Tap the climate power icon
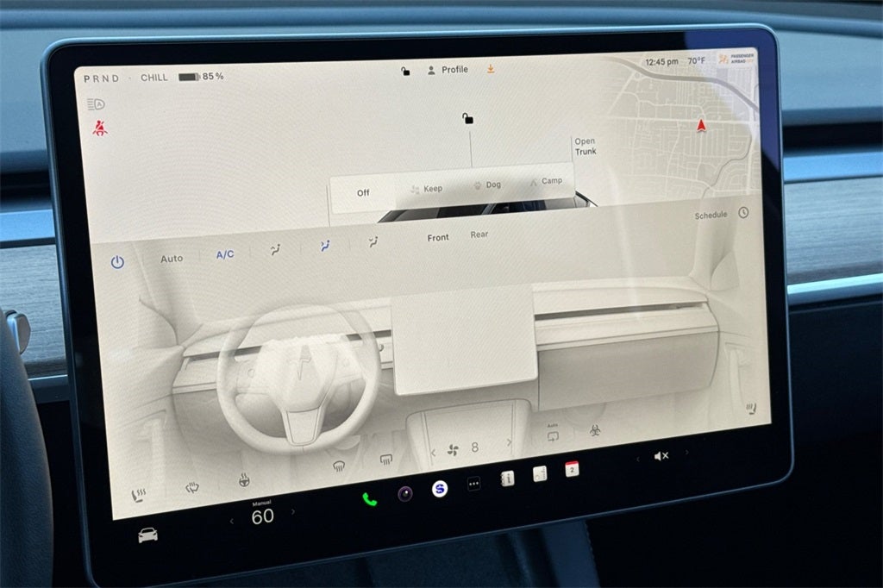This screenshot has height=588, width=883. click(118, 261)
